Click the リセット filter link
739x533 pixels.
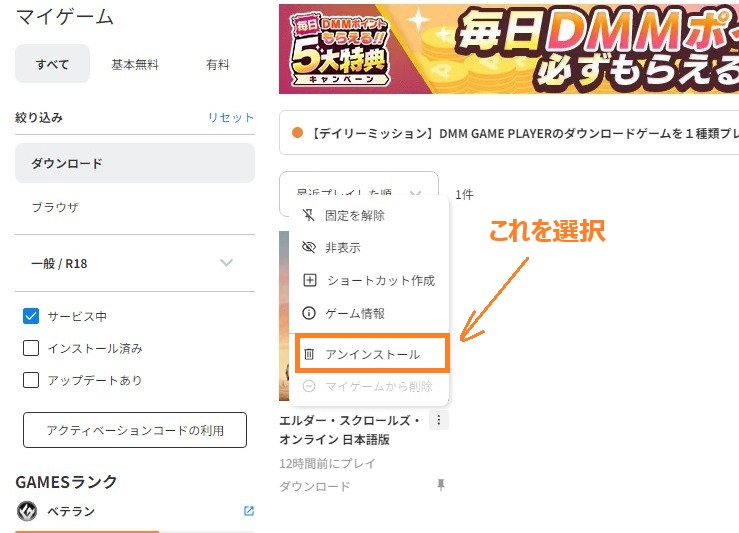point(231,117)
